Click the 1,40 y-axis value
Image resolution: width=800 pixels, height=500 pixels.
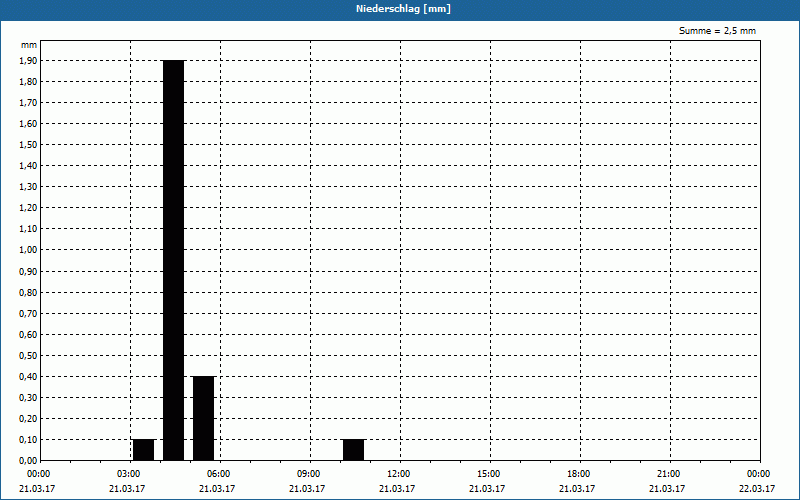pyautogui.click(x=28, y=166)
